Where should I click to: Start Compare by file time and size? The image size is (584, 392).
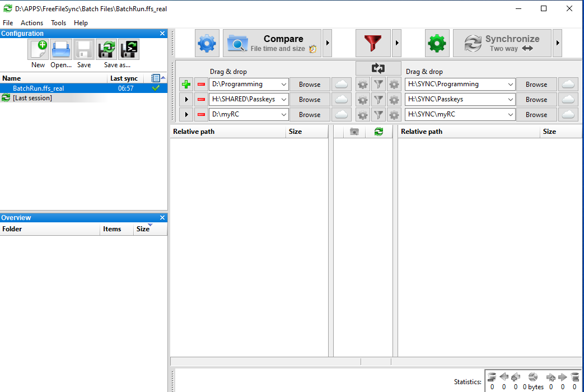pyautogui.click(x=272, y=43)
